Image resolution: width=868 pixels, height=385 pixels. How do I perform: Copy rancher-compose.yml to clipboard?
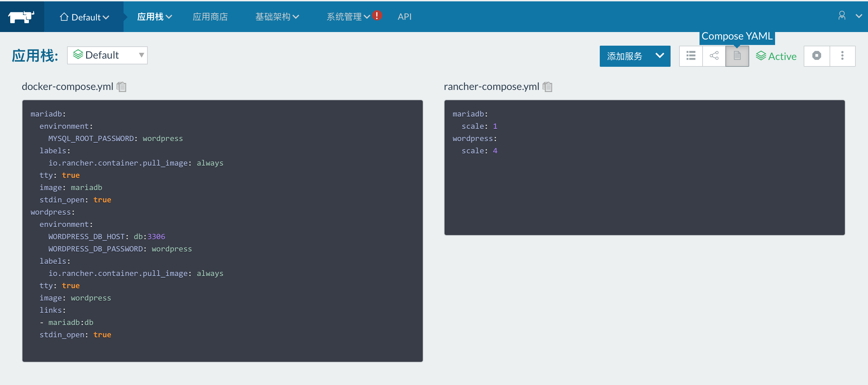point(547,87)
